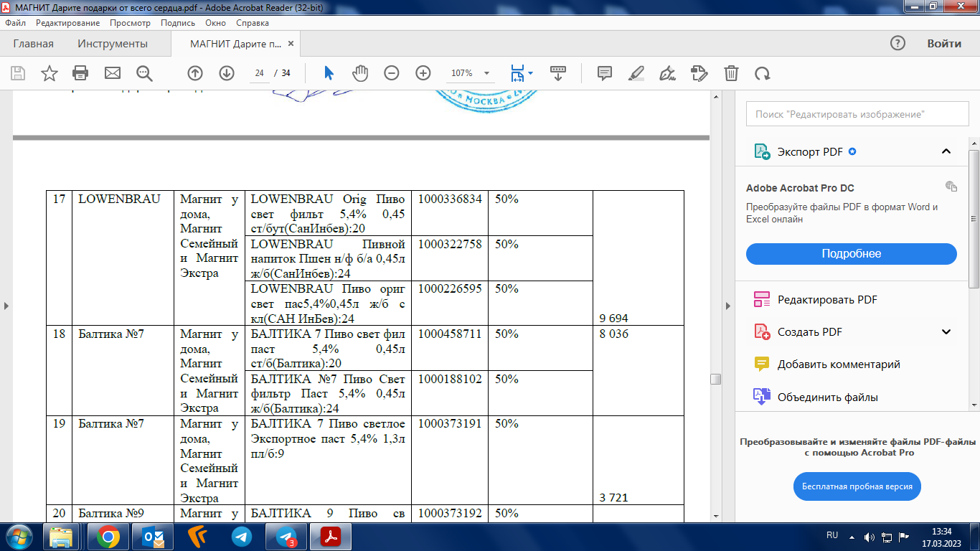The image size is (980, 551).
Task: Bookmark document with the star icon
Action: pyautogui.click(x=50, y=73)
